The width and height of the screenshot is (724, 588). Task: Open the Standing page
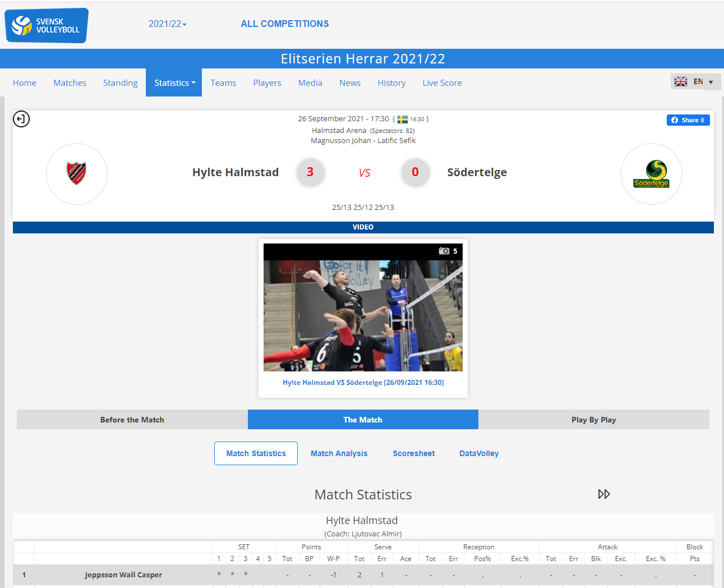tap(120, 83)
